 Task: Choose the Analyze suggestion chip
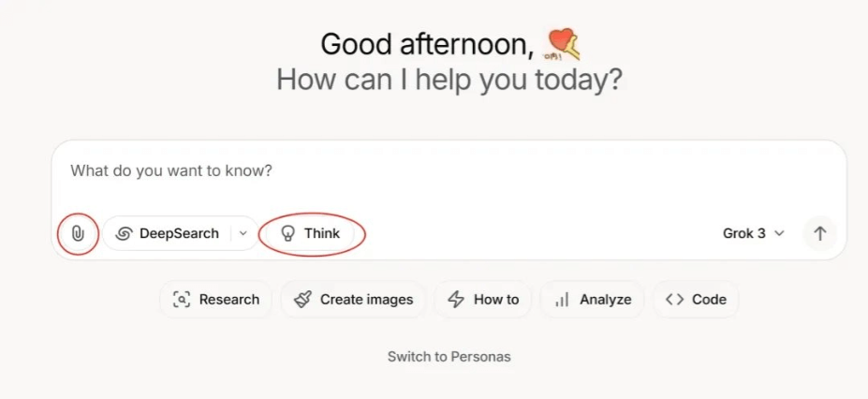click(x=593, y=300)
